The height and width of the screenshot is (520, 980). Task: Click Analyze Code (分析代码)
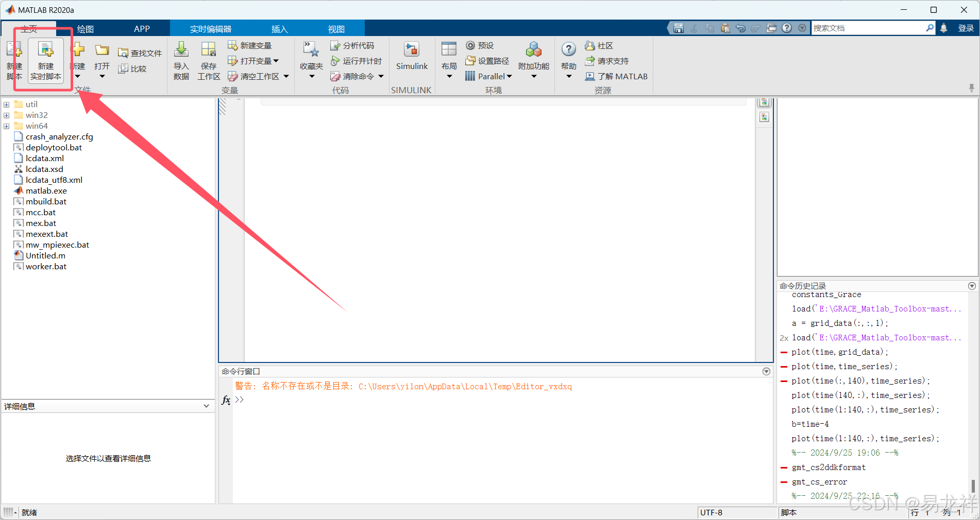click(352, 45)
